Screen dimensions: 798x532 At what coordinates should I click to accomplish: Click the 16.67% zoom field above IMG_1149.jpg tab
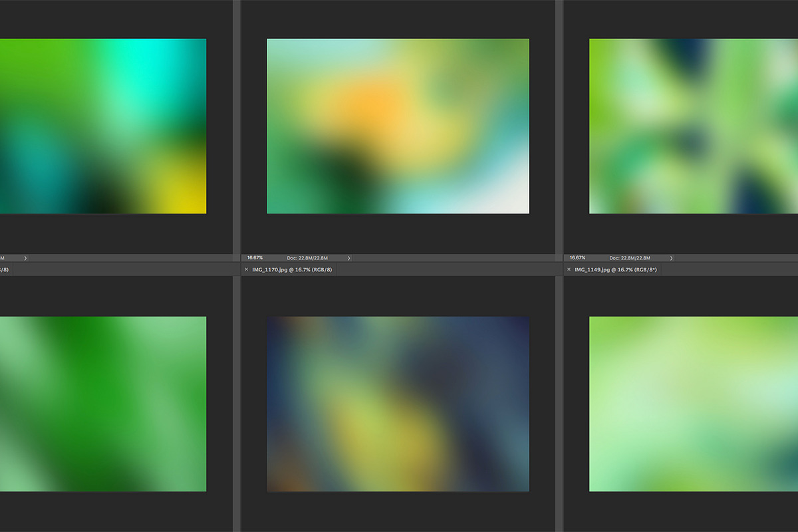tap(577, 258)
